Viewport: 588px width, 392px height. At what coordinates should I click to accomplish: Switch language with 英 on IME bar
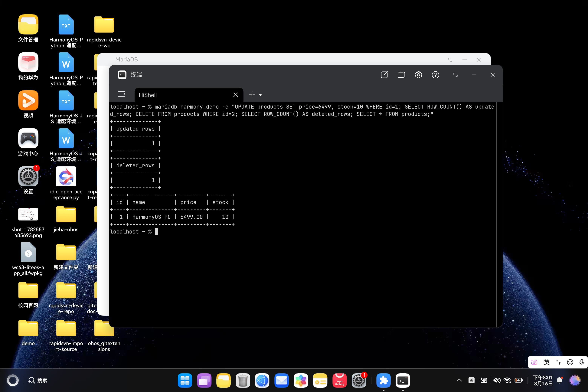point(547,362)
